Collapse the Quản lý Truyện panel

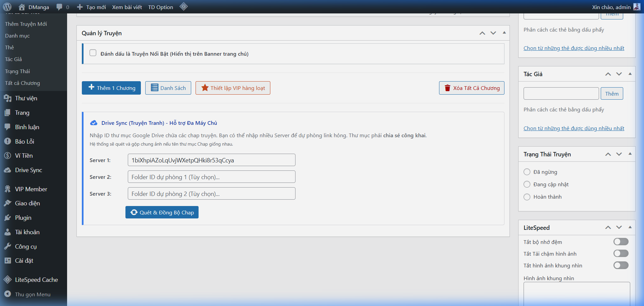504,33
